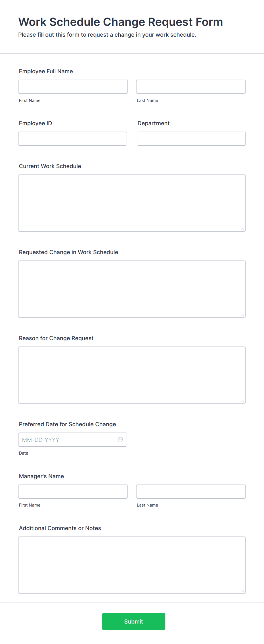Image resolution: width=264 pixels, height=644 pixels.
Task: Click the First Name helper label
Action: (30, 100)
